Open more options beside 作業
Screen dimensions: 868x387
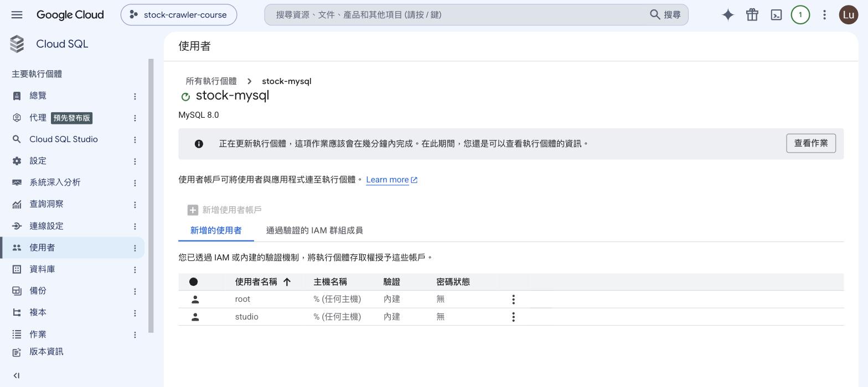tap(135, 334)
